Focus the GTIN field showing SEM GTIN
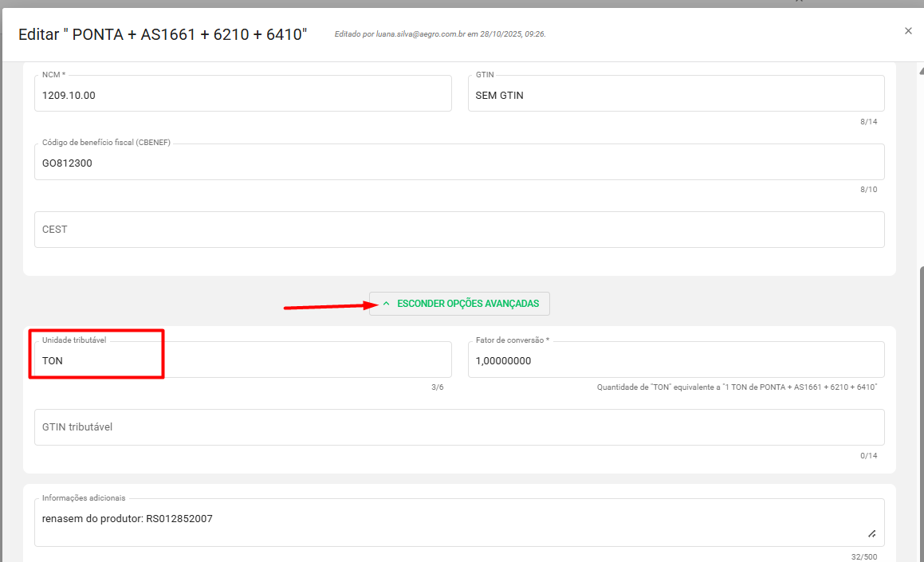 [675, 95]
